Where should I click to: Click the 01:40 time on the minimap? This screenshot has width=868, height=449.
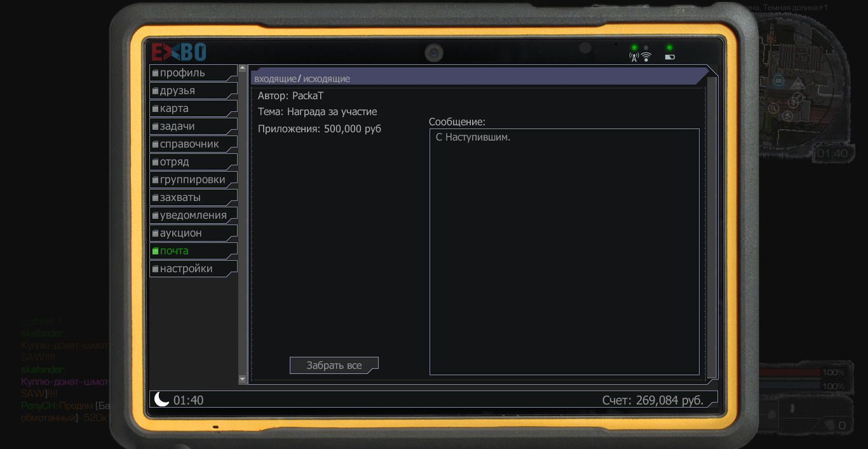coord(832,153)
